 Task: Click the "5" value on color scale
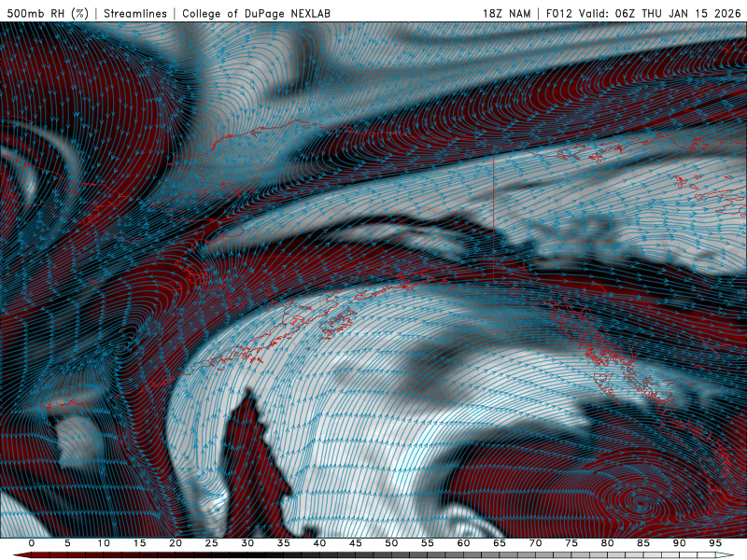click(x=67, y=543)
